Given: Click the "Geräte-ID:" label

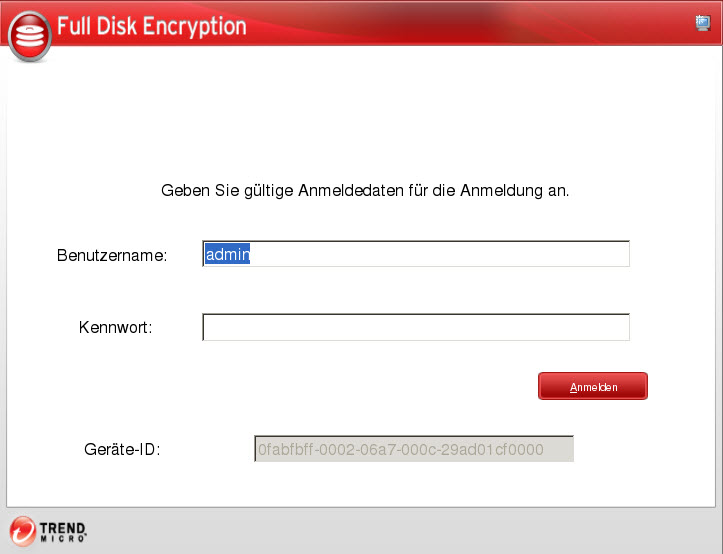Looking at the screenshot, I should pos(122,449).
